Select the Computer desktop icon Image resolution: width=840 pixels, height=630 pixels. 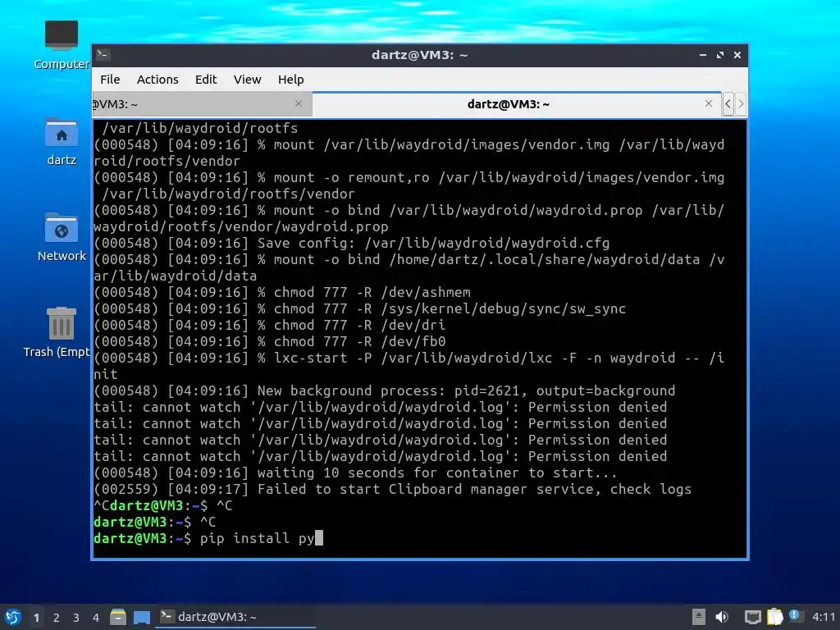pos(61,45)
